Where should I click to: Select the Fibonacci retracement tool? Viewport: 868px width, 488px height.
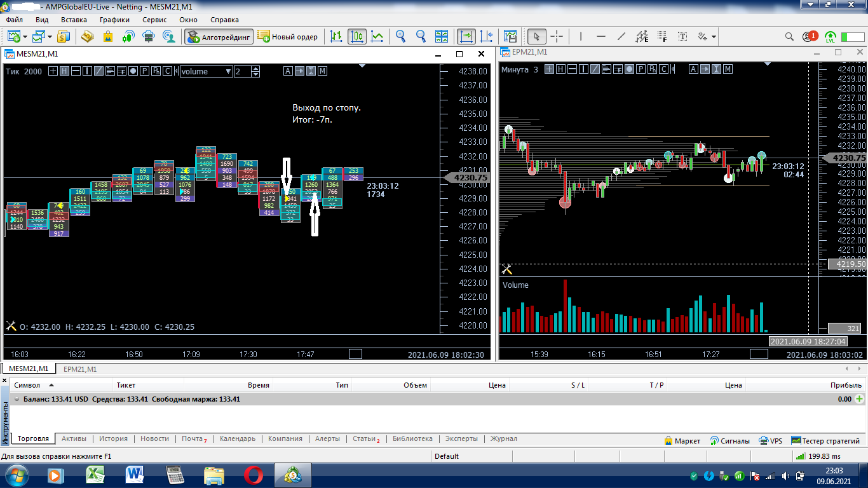662,36
